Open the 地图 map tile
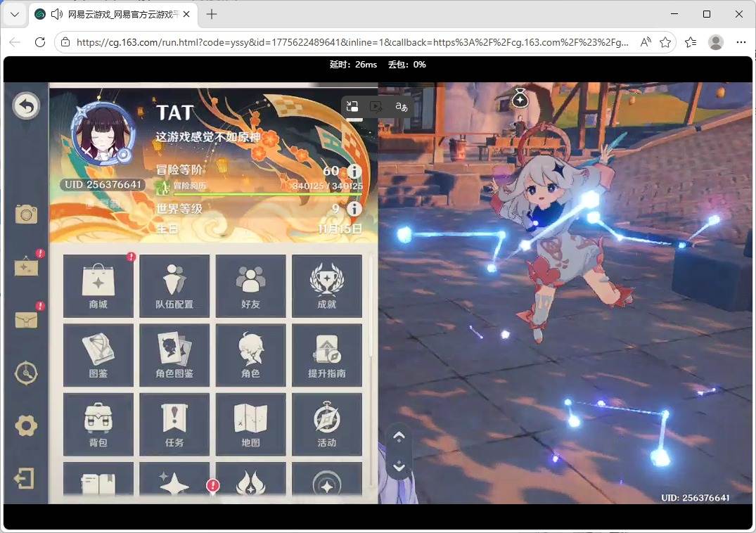 (250, 424)
